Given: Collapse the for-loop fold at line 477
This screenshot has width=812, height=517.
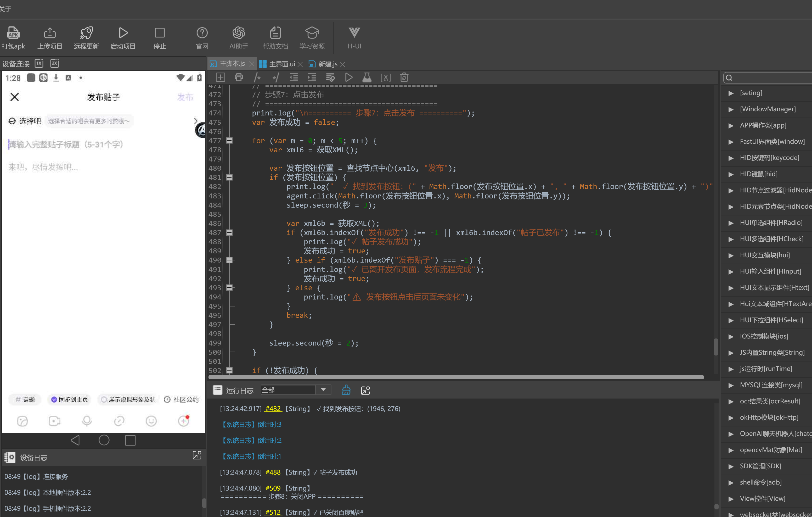Looking at the screenshot, I should pyautogui.click(x=229, y=140).
